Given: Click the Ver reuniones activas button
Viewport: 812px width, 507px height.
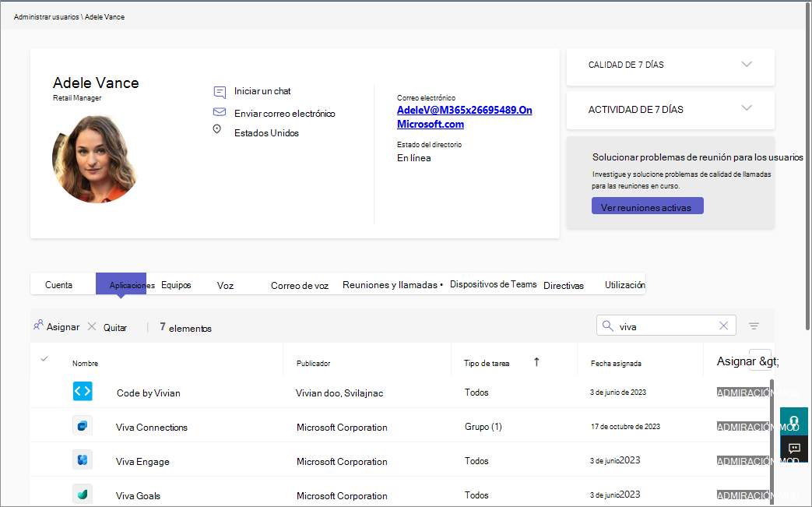Looking at the screenshot, I should 647,205.
